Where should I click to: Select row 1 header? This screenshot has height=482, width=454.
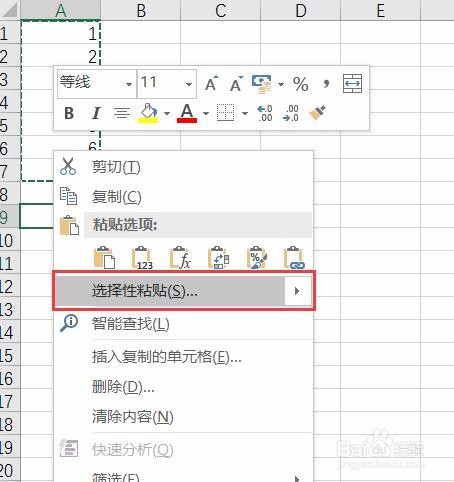10,33
